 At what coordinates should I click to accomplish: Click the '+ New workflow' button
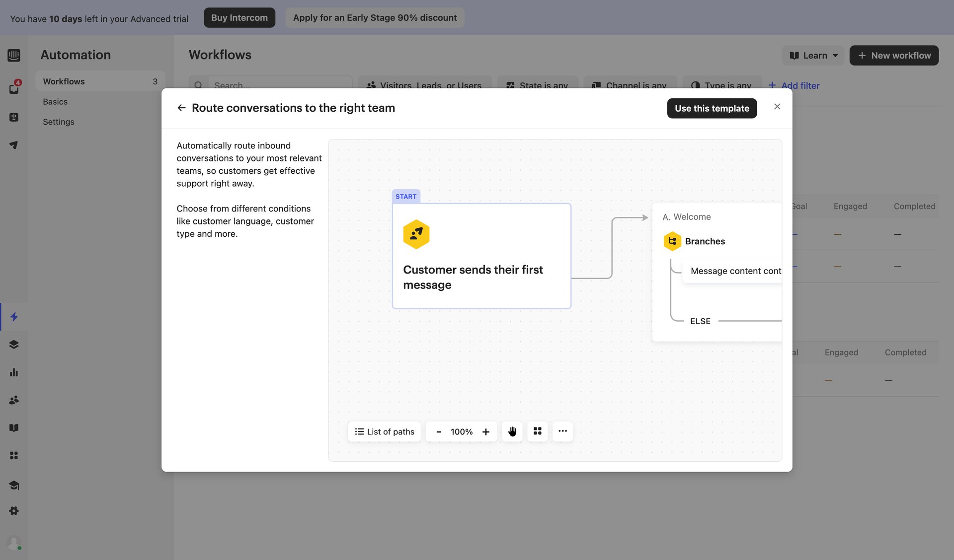pos(893,55)
